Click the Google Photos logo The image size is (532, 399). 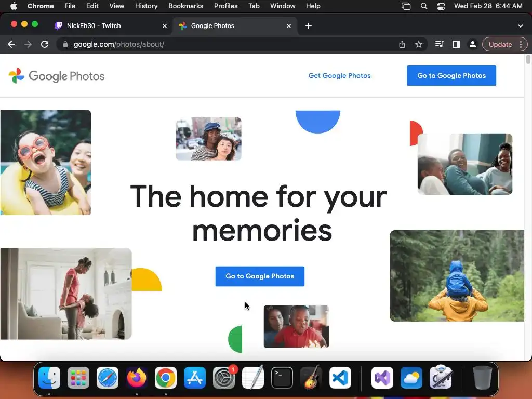click(57, 76)
